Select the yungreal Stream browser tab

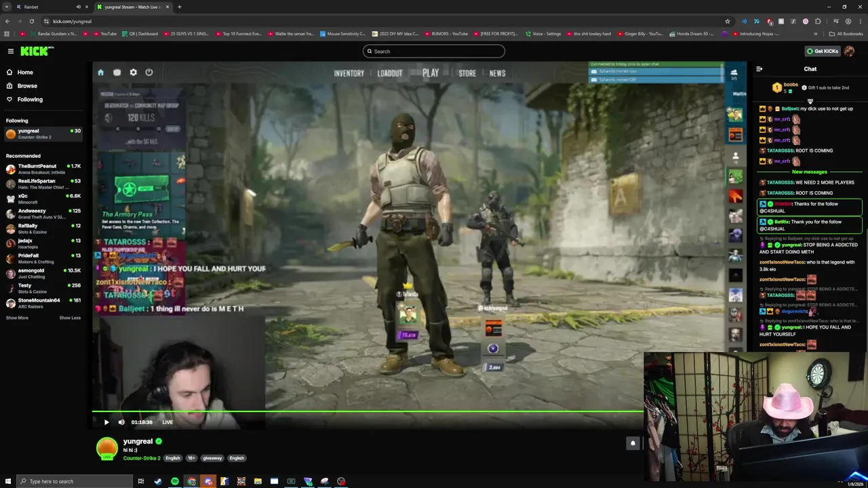point(132,7)
